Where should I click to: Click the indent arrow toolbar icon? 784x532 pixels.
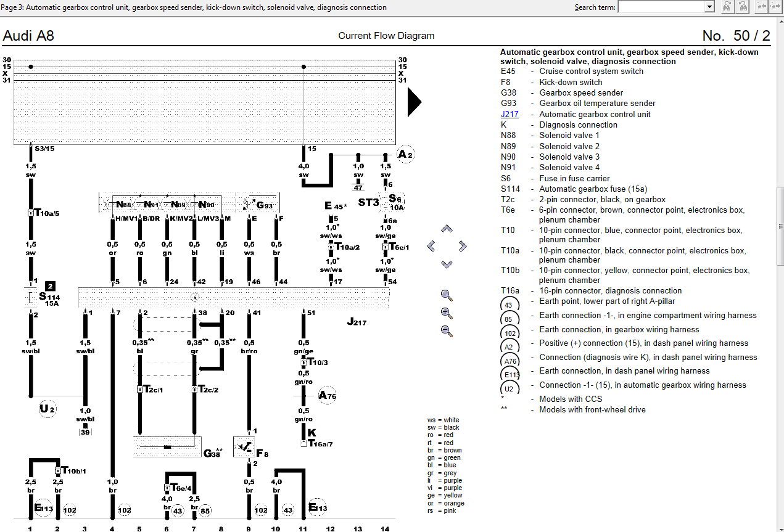(775, 7)
